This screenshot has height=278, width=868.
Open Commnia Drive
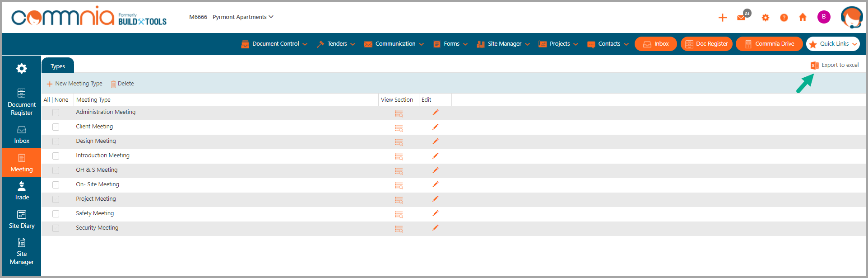(x=769, y=44)
